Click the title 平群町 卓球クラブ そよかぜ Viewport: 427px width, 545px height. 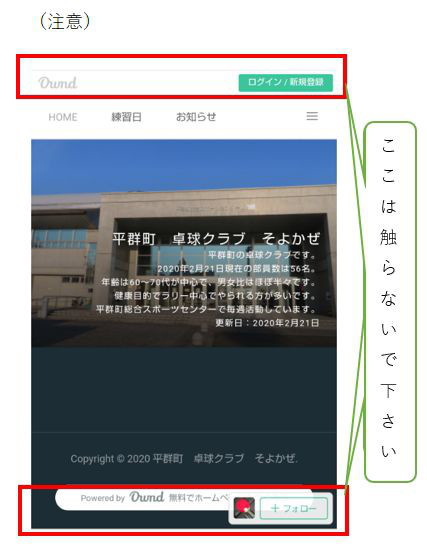pyautogui.click(x=216, y=239)
